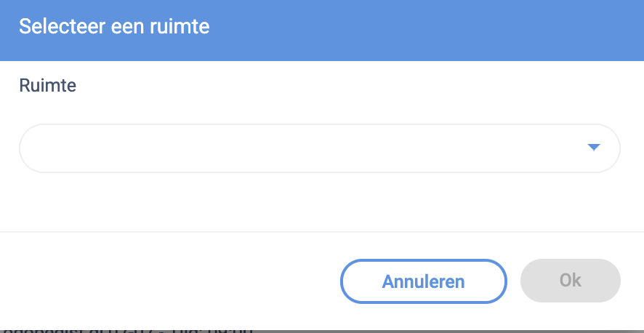Dismiss dialog using Annuleren
This screenshot has width=644, height=333.
click(423, 281)
